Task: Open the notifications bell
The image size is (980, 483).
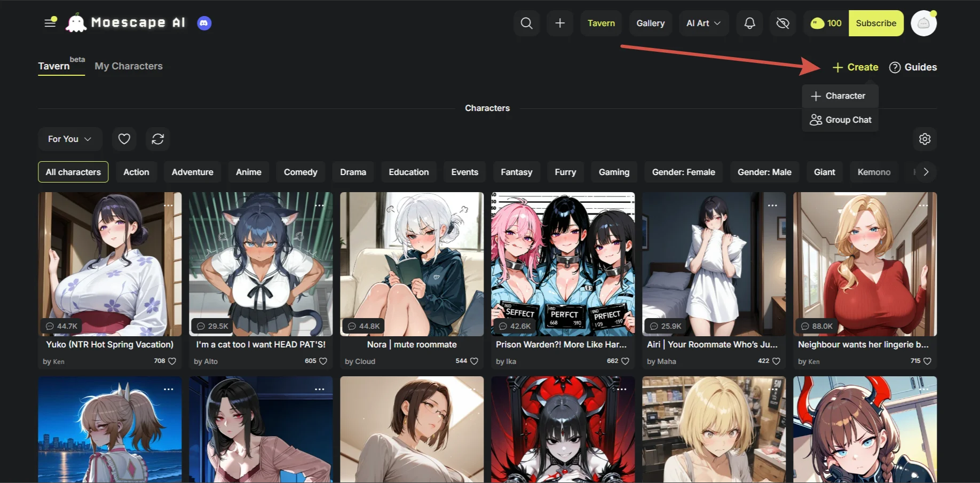Action: click(x=750, y=23)
